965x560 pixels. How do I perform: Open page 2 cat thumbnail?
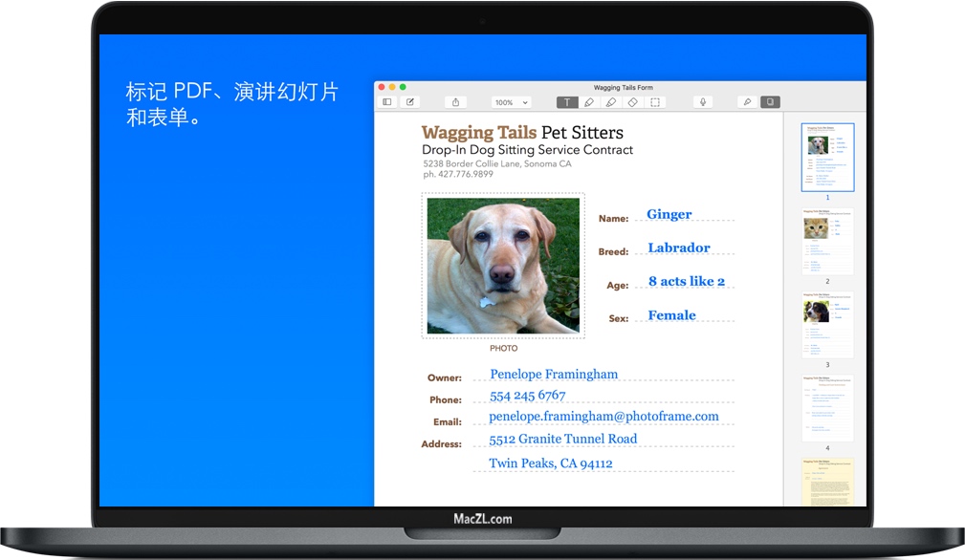click(828, 241)
